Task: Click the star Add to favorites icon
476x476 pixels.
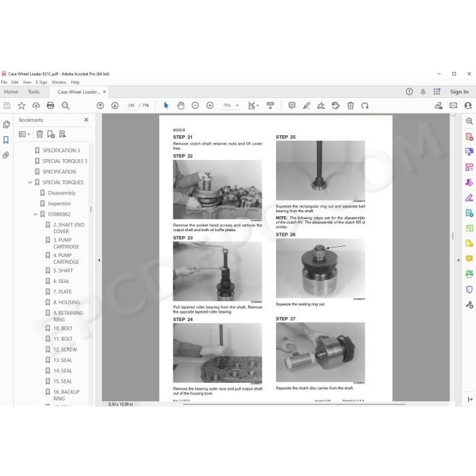Action: pos(21,105)
